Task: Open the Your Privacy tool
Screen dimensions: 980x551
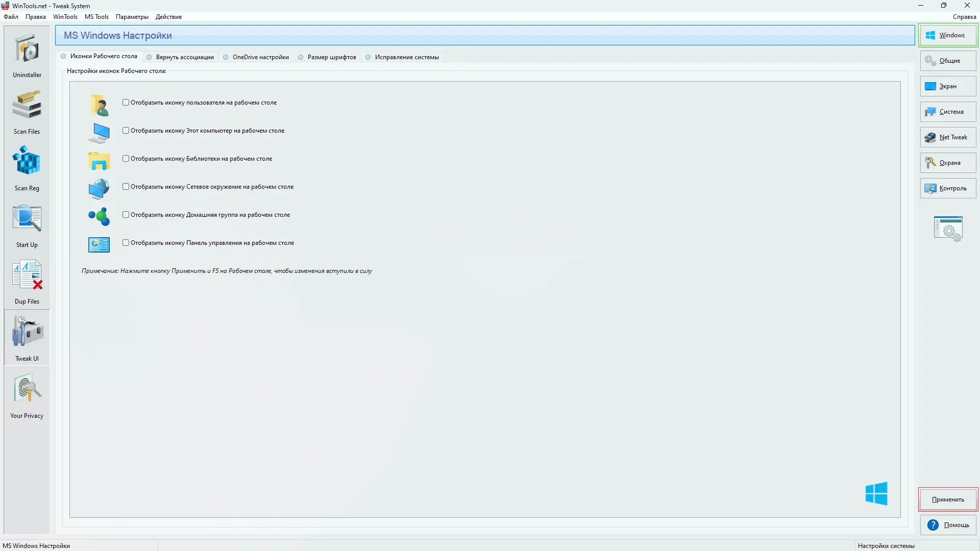Action: (27, 395)
